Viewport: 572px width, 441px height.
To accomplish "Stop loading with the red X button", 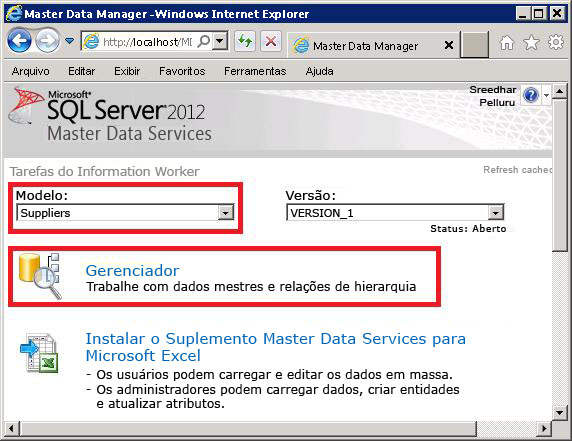I will (x=271, y=41).
